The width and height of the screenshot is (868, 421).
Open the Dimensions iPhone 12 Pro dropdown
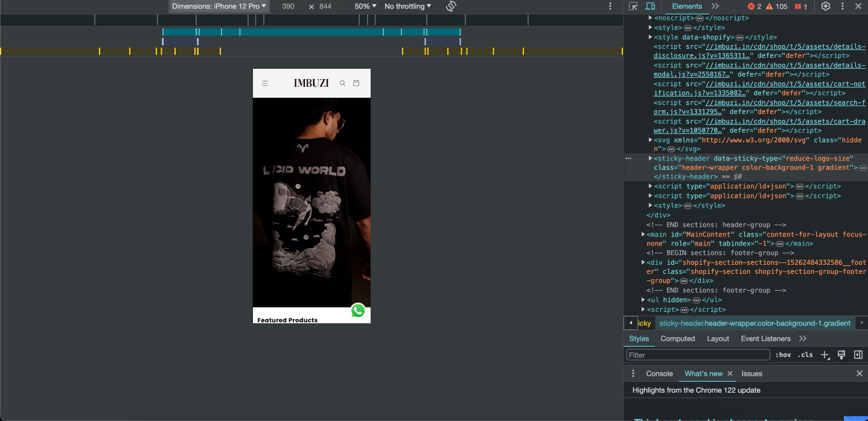[219, 6]
